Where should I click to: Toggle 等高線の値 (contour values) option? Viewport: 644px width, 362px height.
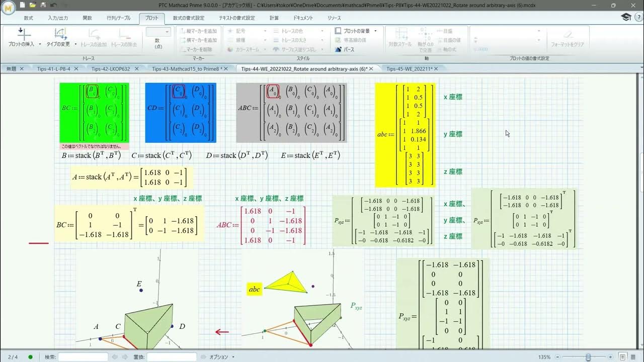pos(351,40)
